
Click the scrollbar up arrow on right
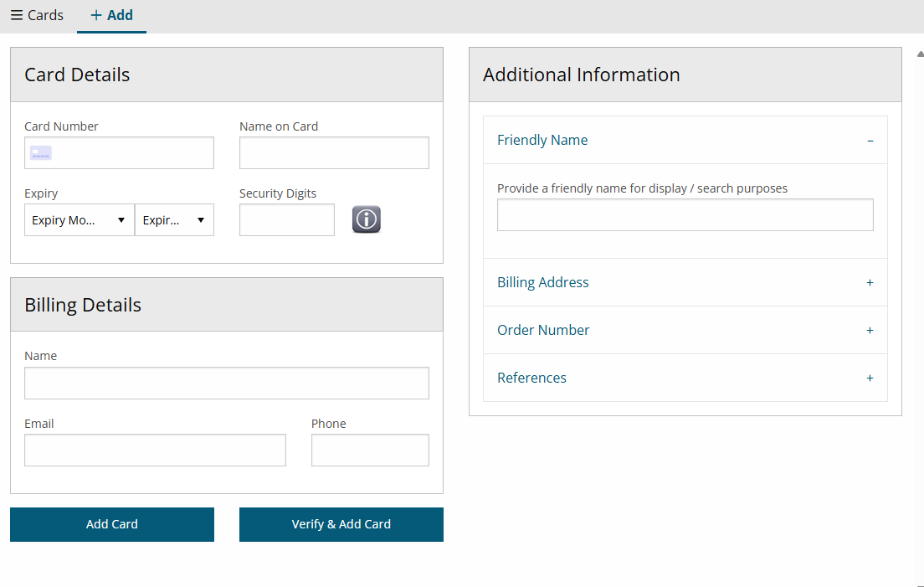coord(920,54)
